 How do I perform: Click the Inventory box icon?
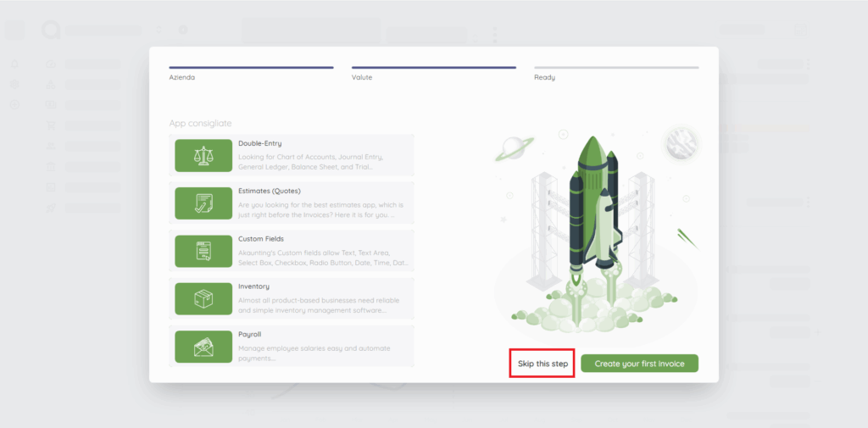(203, 298)
